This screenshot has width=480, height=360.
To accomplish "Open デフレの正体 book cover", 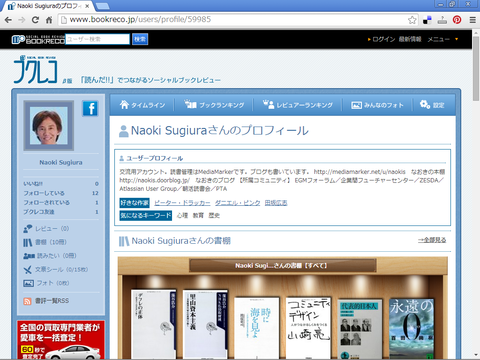I will click(154, 324).
